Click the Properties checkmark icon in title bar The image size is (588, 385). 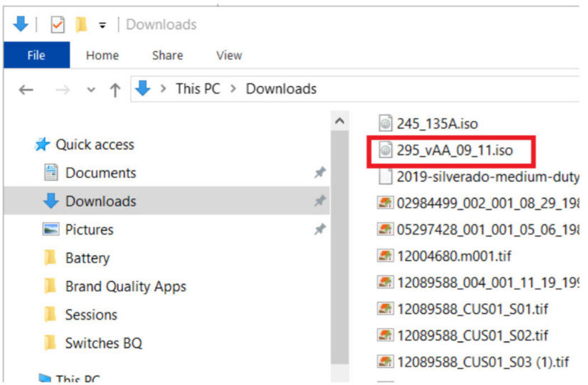point(57,25)
